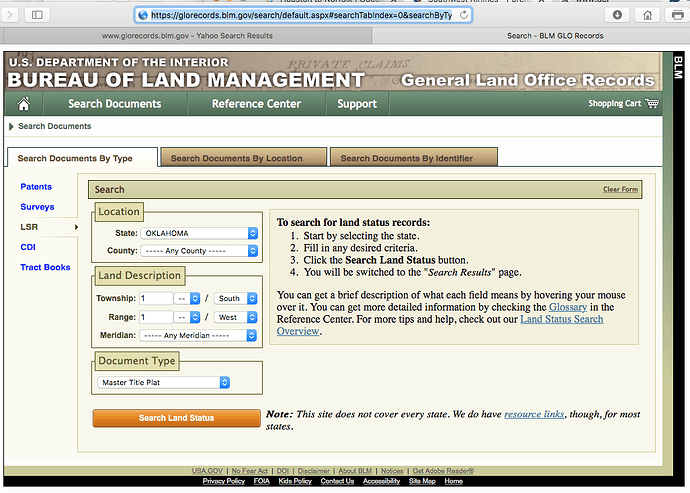The height and width of the screenshot is (493, 690).
Task: Click into the Range number field
Action: pos(156,317)
